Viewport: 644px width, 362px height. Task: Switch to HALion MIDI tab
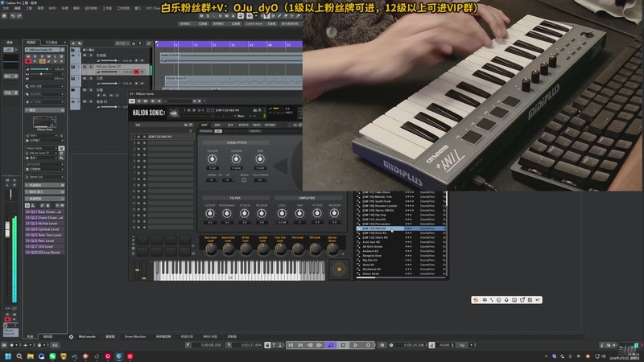tap(217, 125)
